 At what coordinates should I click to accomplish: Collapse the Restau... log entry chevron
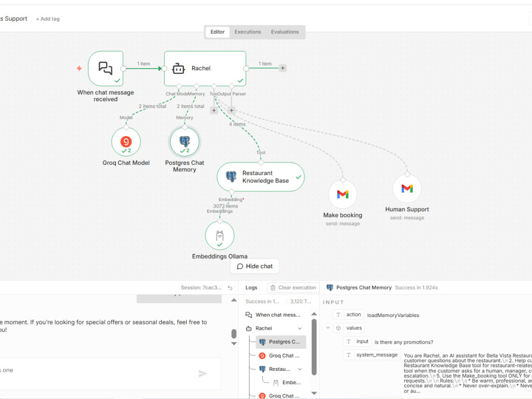(x=300, y=369)
